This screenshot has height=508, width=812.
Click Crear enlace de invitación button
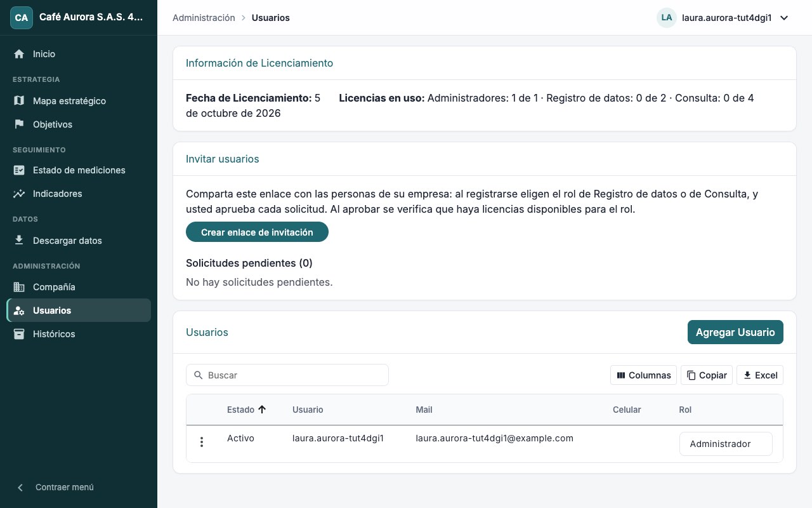coord(257,232)
